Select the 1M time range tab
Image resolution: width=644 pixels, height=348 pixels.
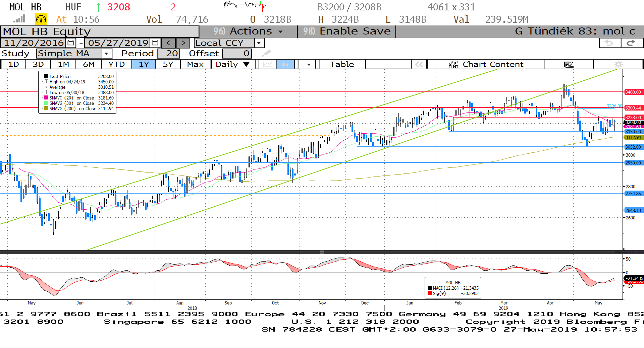[x=63, y=64]
